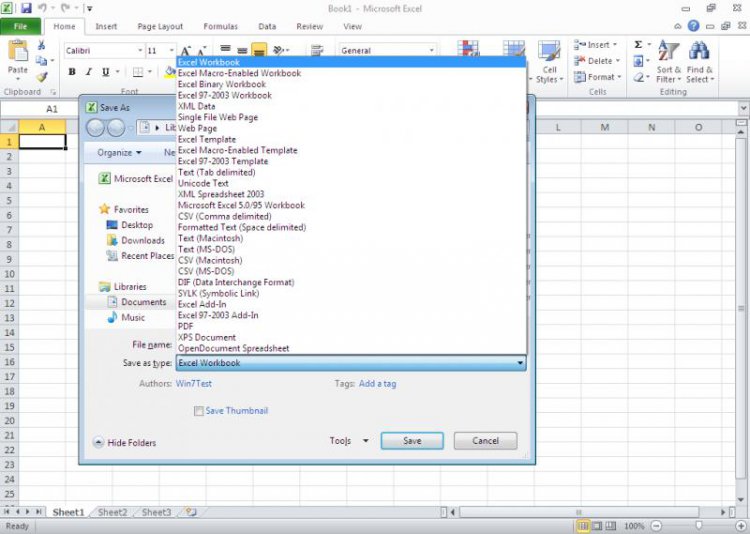Click the Sort & Filter icon
Screen dimensions: 750x534
(x=667, y=58)
